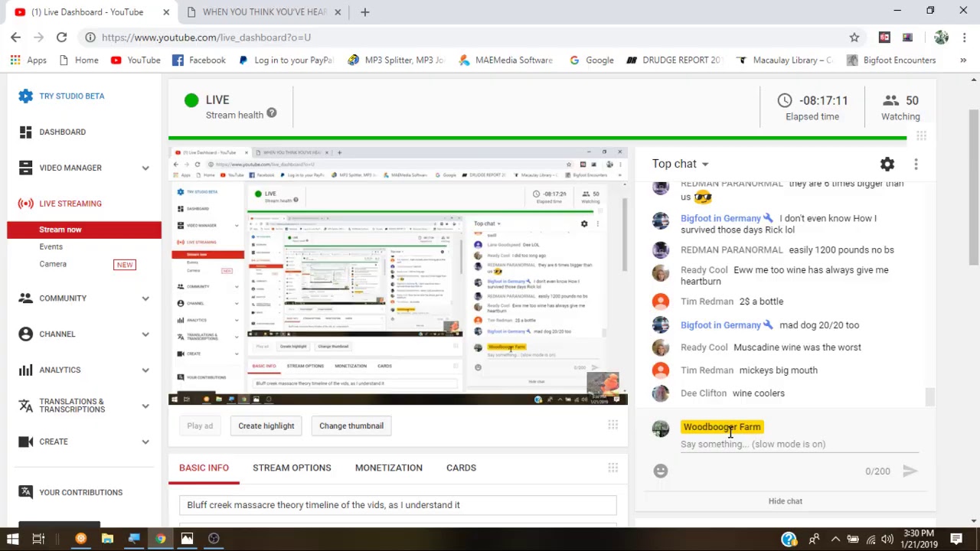Click the Dashboard icon in sidebar
This screenshot has height=551, width=980.
[x=26, y=132]
